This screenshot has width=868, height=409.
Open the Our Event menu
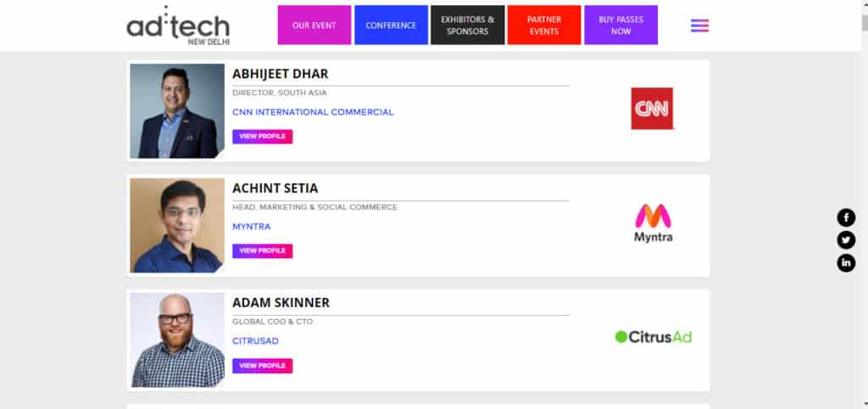(x=314, y=25)
